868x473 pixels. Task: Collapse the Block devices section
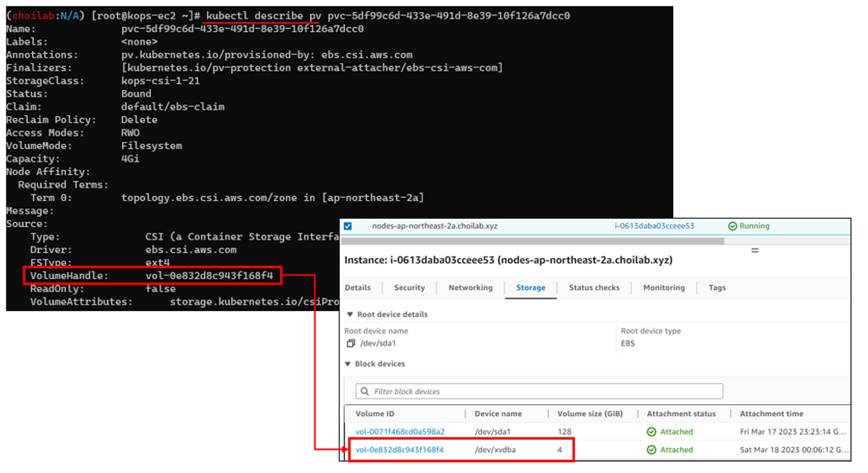[x=348, y=364]
